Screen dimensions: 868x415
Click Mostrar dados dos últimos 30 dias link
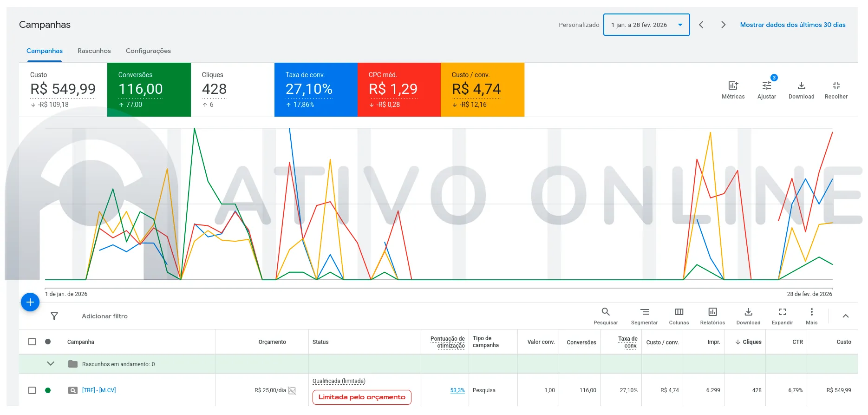tap(793, 25)
